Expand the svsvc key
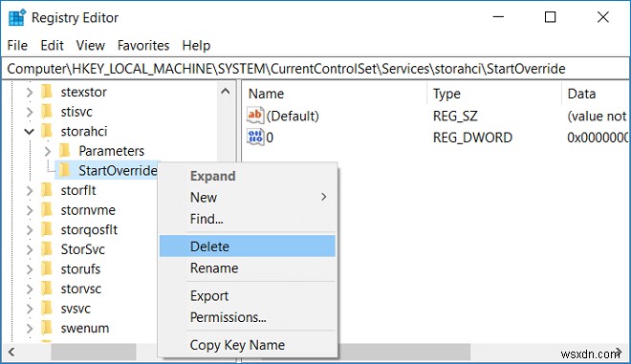Image resolution: width=631 pixels, height=364 pixels. (30, 309)
